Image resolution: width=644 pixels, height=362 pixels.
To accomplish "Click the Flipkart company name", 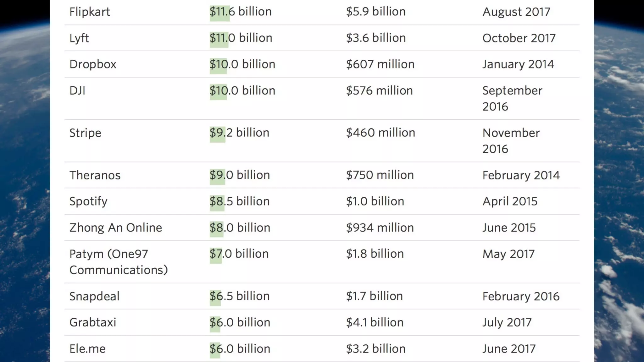I will (x=90, y=12).
